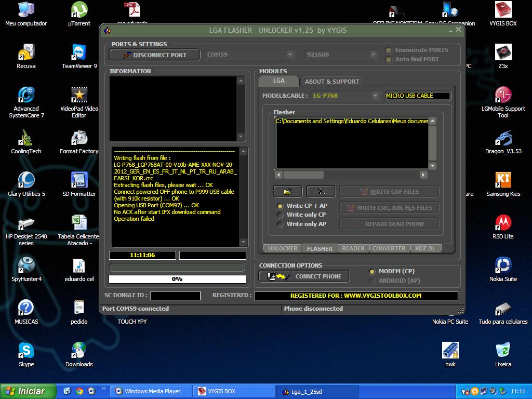Open Tudo para celulares icon
This screenshot has width=532, height=399.
point(503,312)
